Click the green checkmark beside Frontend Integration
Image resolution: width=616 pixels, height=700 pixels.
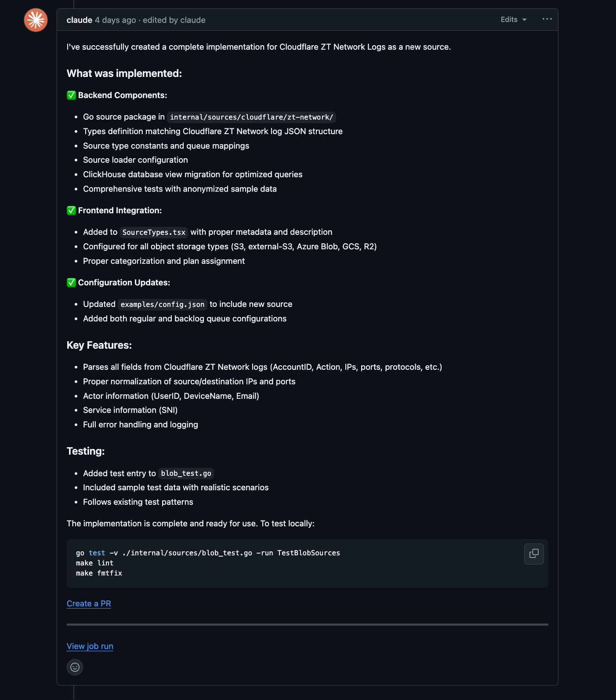(x=71, y=211)
